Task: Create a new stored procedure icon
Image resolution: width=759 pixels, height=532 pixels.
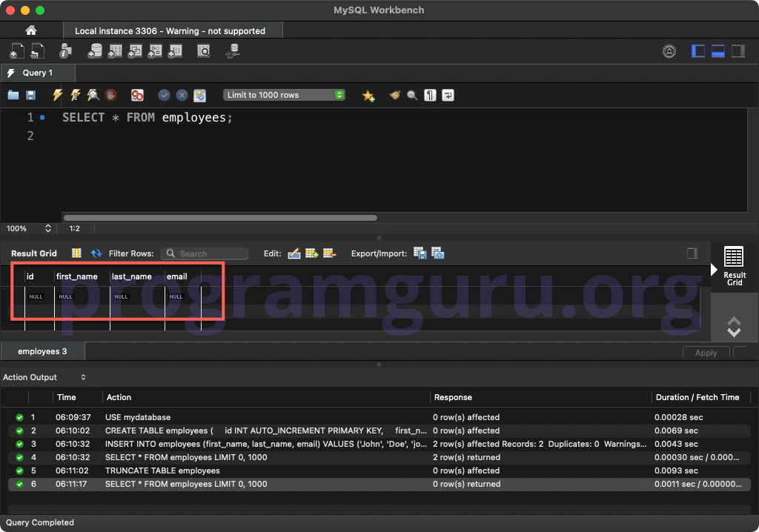Action: pos(154,51)
